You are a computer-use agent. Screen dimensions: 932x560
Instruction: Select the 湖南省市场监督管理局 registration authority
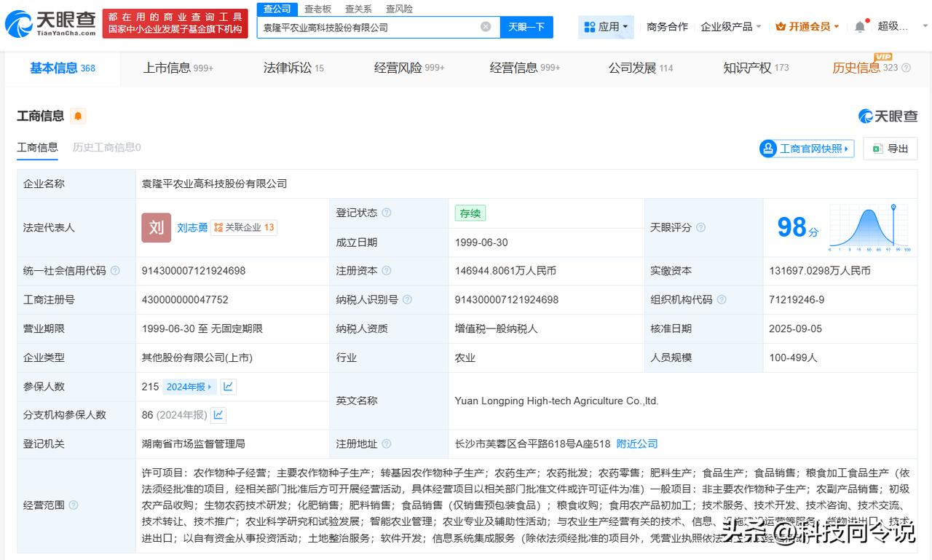point(194,443)
